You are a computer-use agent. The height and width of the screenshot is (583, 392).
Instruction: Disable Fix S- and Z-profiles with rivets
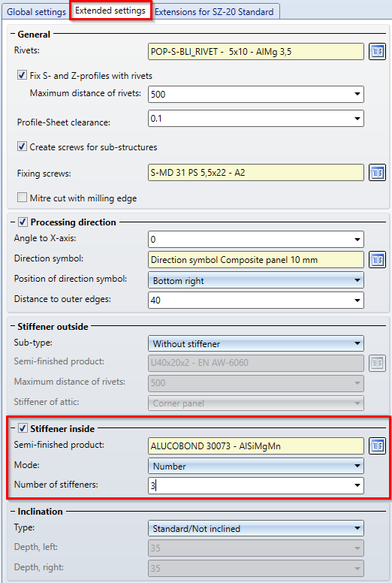coord(22,75)
